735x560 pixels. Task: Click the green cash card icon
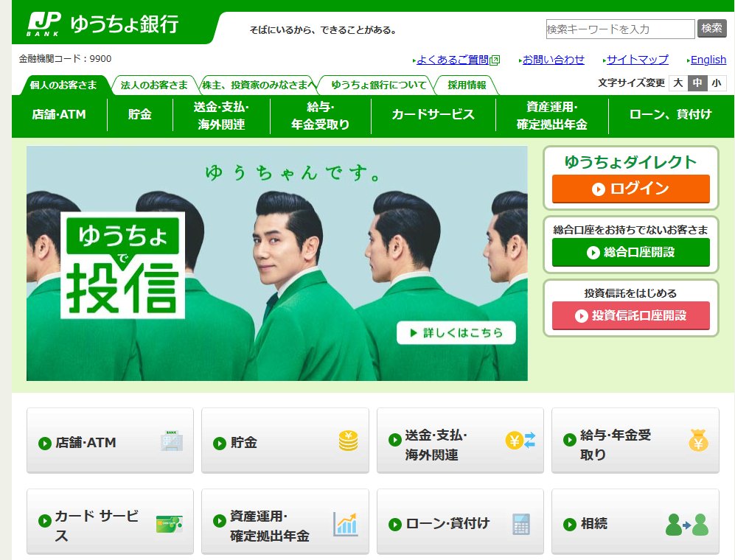[x=170, y=524]
